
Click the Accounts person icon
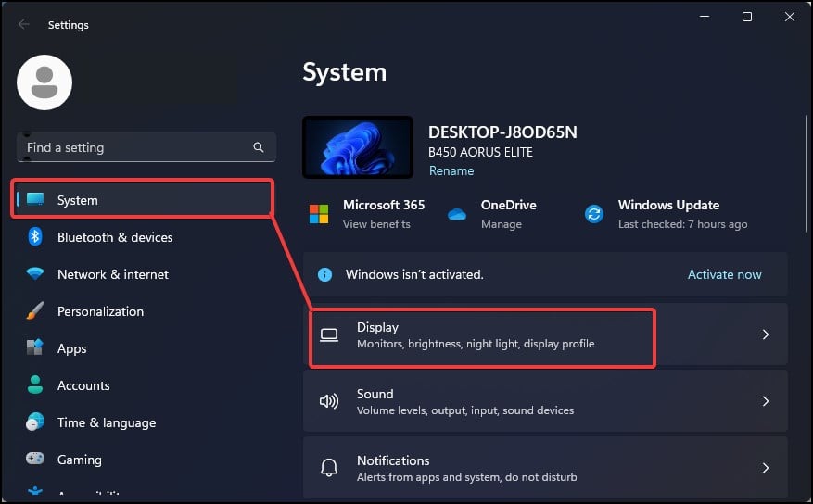point(35,384)
